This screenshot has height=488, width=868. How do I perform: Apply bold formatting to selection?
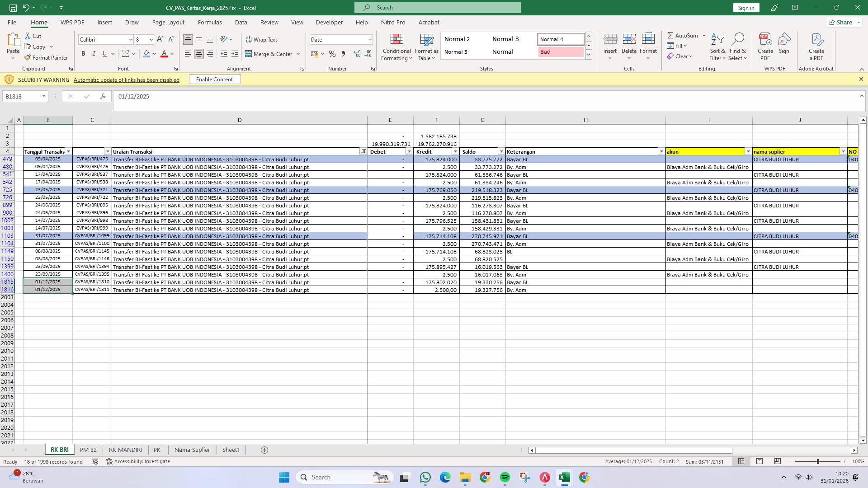(x=83, y=54)
